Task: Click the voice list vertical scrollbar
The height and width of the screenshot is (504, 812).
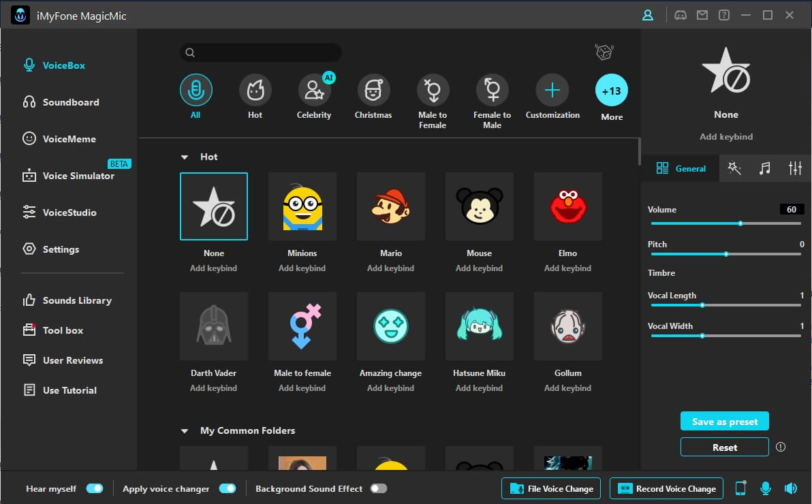Action: tap(639, 151)
